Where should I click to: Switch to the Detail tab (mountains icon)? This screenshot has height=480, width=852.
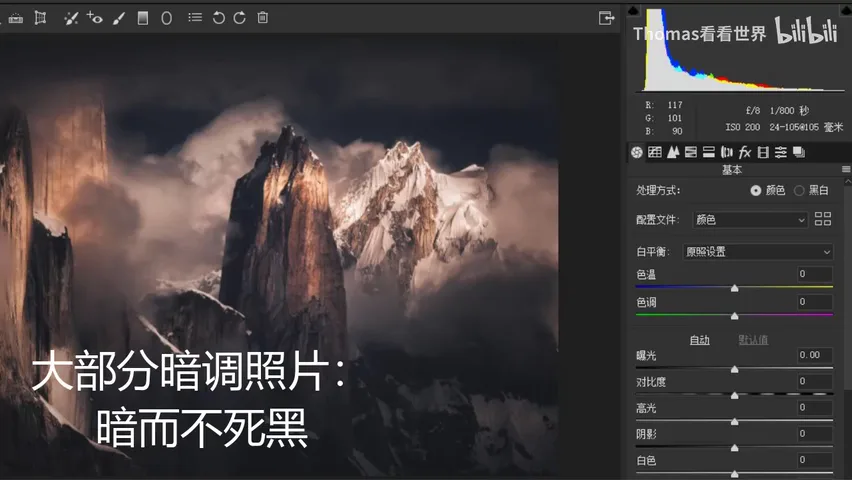(673, 153)
